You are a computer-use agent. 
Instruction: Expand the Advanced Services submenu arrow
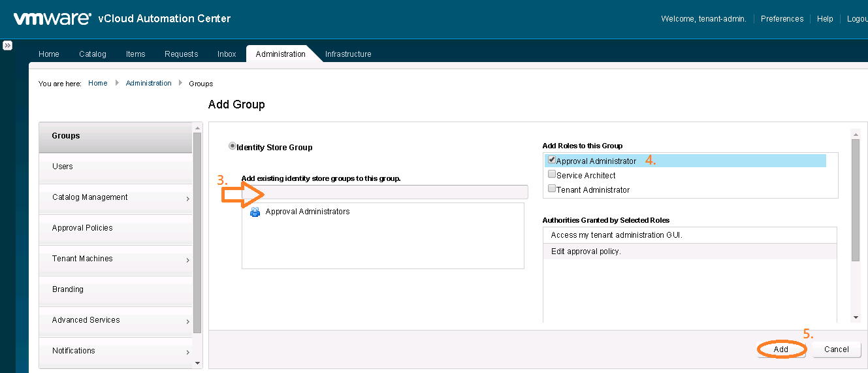pyautogui.click(x=187, y=321)
